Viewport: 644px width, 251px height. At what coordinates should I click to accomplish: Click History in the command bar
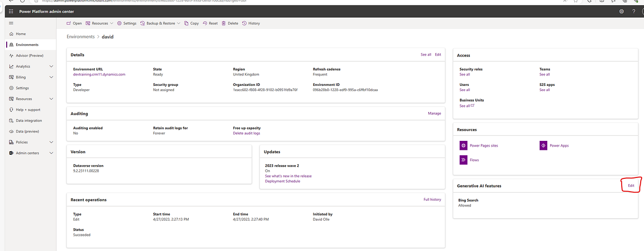pyautogui.click(x=251, y=23)
